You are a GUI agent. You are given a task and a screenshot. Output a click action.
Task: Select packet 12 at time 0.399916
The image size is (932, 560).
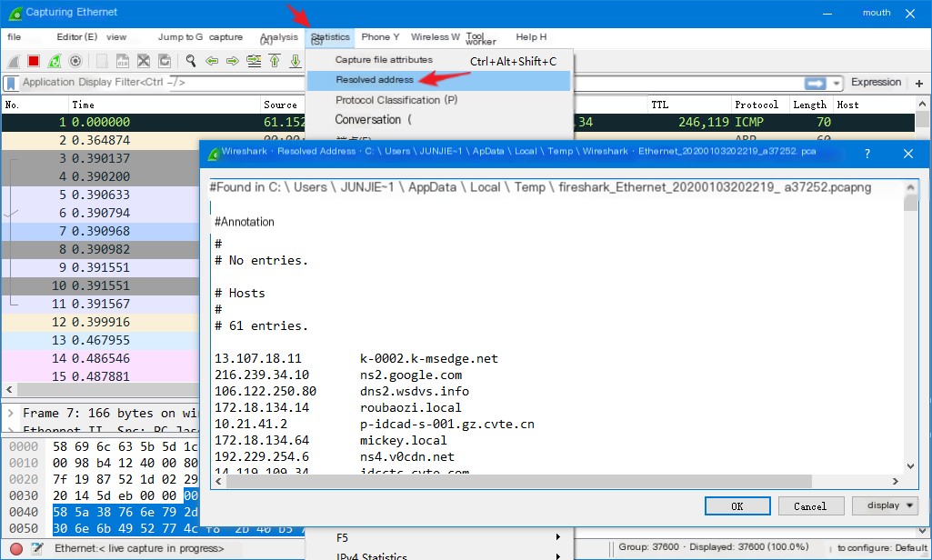pos(100,322)
